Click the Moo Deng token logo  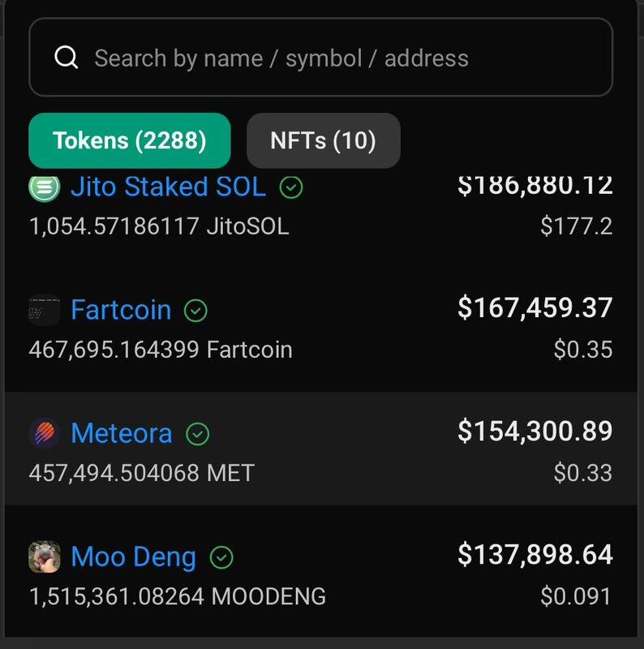click(44, 557)
